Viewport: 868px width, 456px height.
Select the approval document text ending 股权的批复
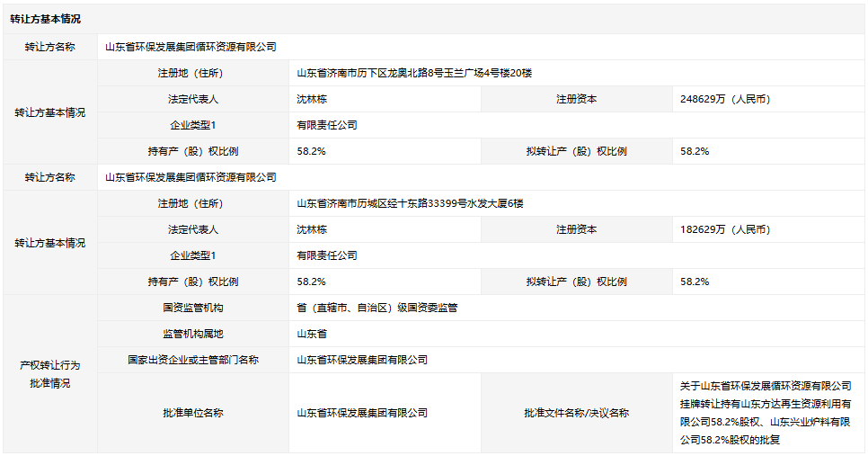point(766,413)
